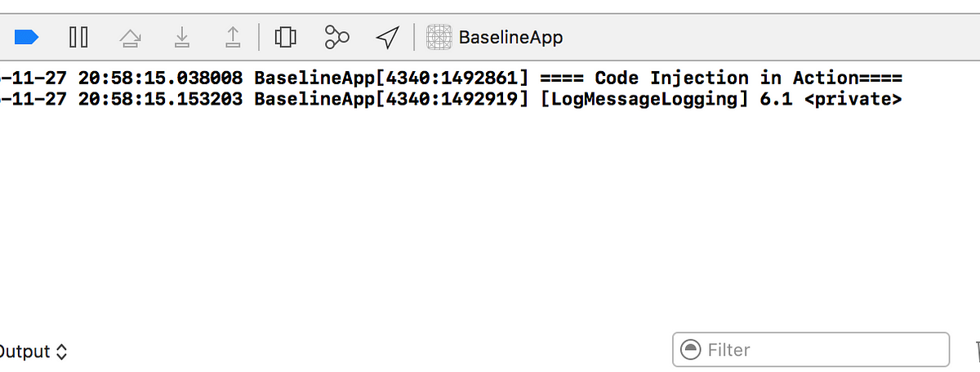The height and width of the screenshot is (372, 980).
Task: Select the BaselineApp process label
Action: 510,38
